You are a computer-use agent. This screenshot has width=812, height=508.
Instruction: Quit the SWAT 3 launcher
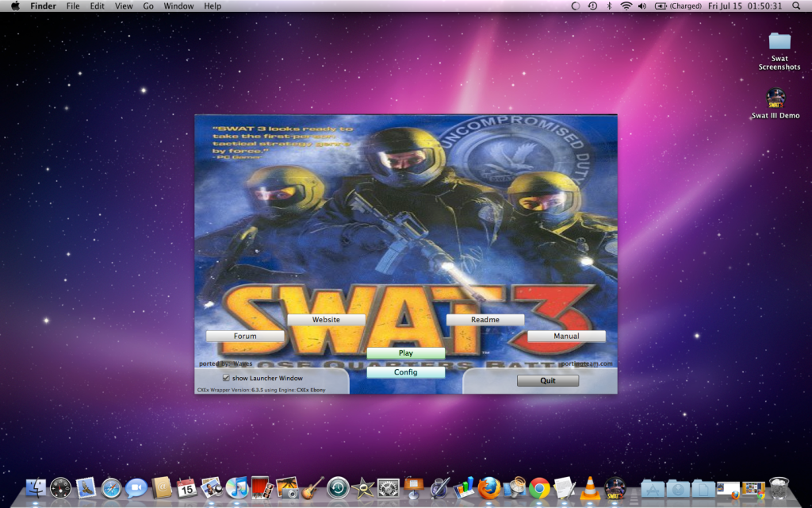[548, 380]
